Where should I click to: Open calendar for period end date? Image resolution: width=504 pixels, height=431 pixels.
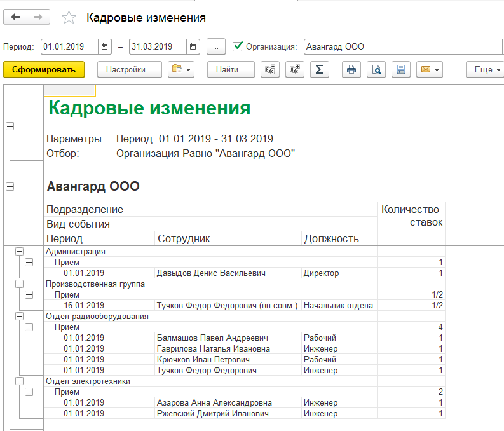193,46
